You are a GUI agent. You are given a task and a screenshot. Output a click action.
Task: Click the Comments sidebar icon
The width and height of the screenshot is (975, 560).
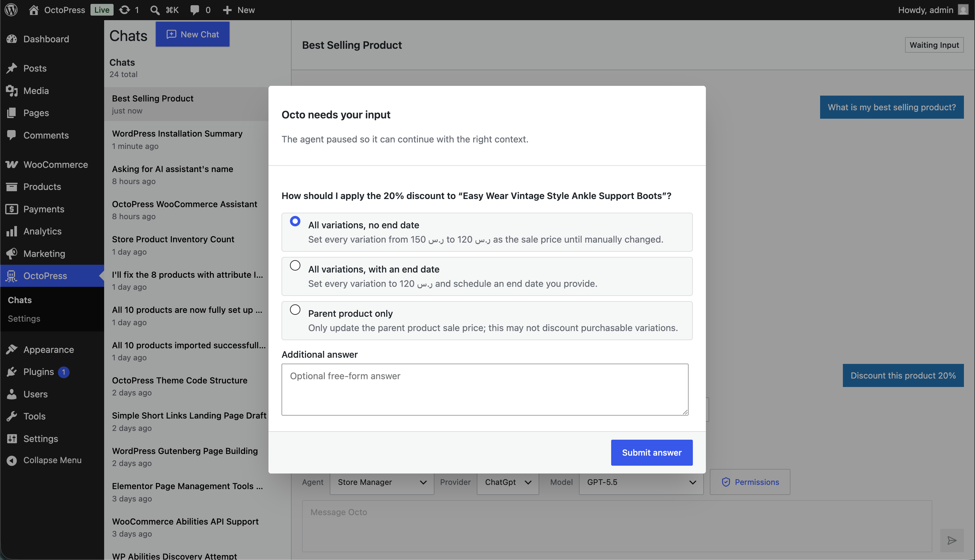(x=11, y=135)
